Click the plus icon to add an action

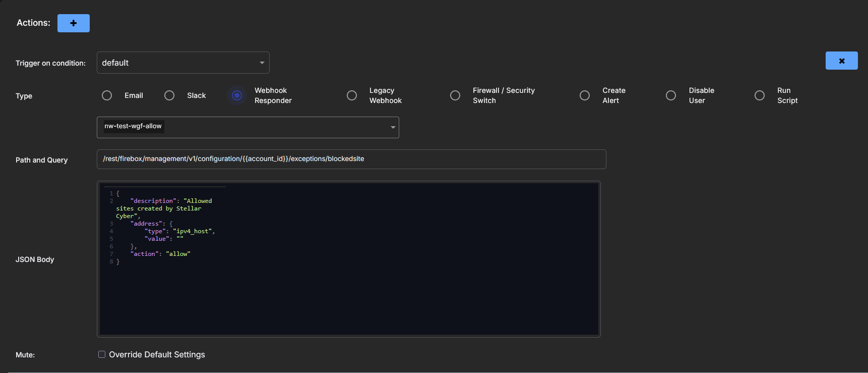(x=73, y=23)
